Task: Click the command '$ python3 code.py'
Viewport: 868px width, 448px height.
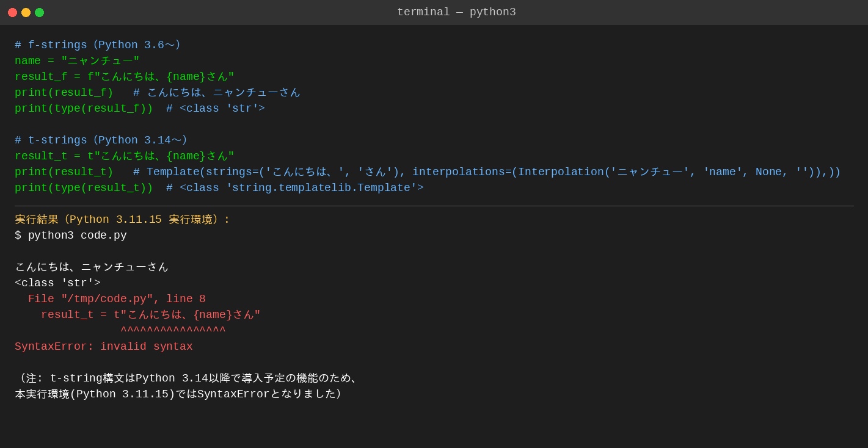Action: tap(71, 236)
